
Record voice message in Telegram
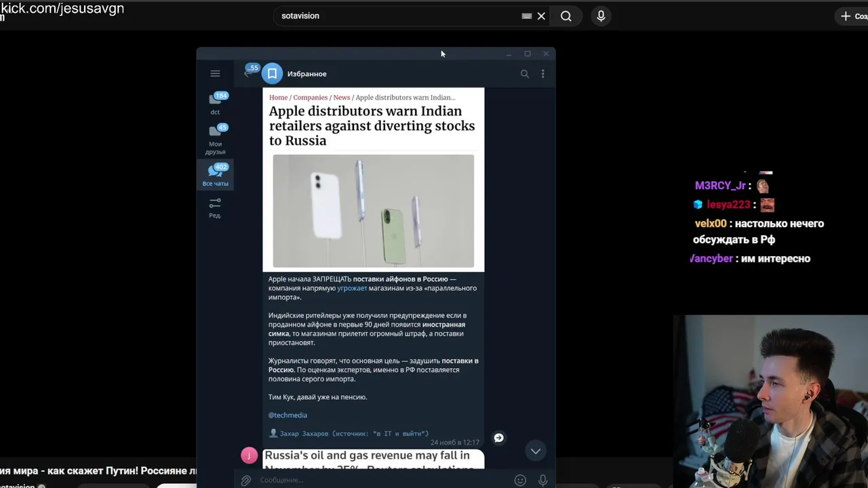tap(542, 480)
